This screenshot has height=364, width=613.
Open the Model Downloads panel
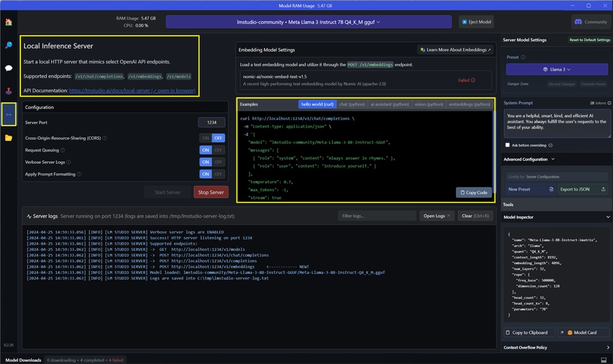[x=23, y=360]
